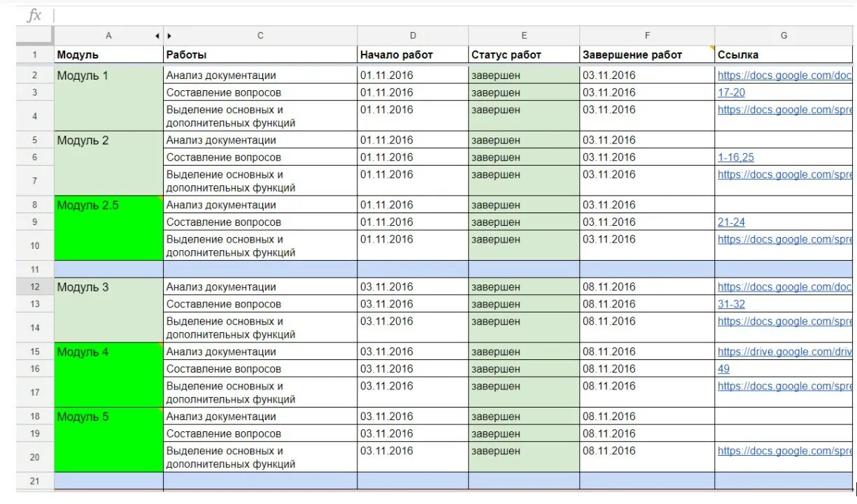Open the docs.google.com link in row 12
The width and height of the screenshot is (857, 504).
785,287
